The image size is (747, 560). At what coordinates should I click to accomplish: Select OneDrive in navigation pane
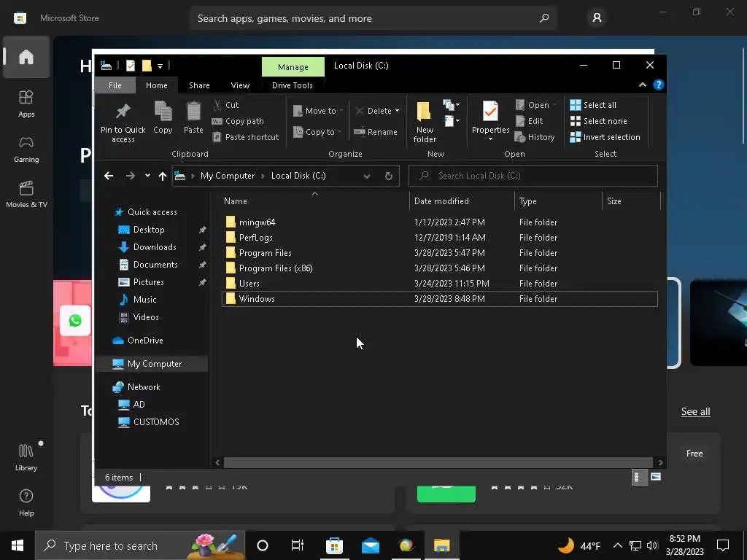click(145, 341)
